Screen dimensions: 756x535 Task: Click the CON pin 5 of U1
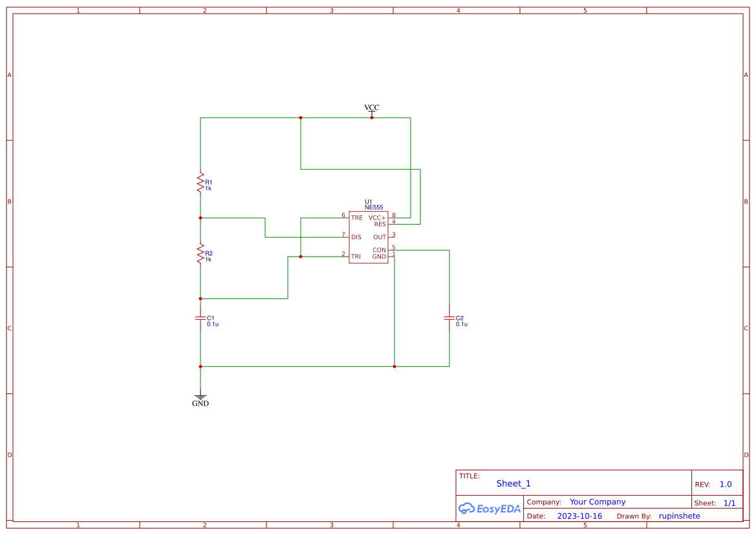392,250
